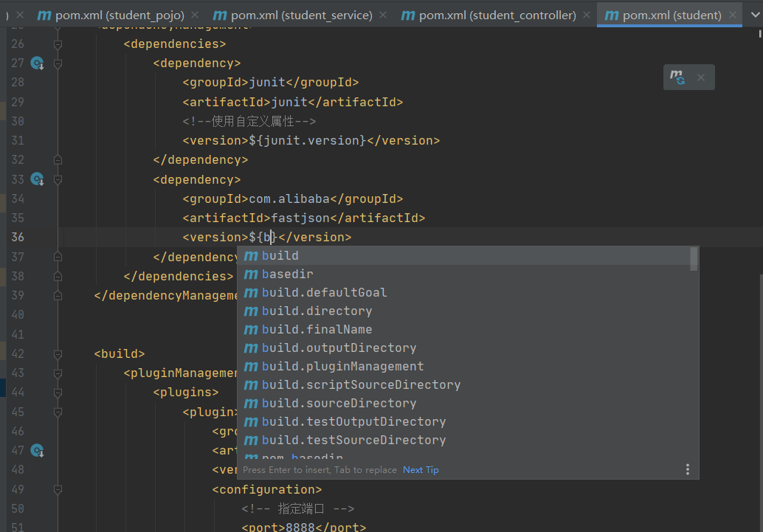Click the <configuration> tag on line 49
The height and width of the screenshot is (532, 763).
267,490
